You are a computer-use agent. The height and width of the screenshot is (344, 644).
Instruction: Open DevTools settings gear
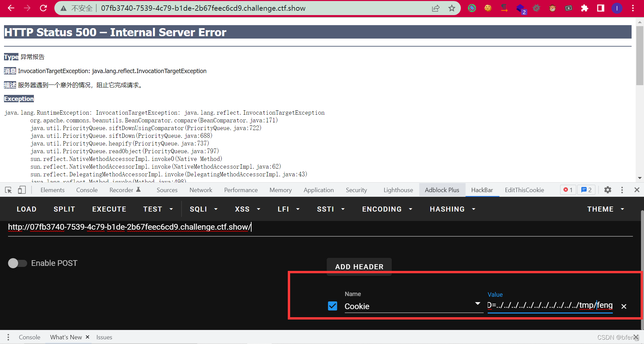tap(607, 190)
